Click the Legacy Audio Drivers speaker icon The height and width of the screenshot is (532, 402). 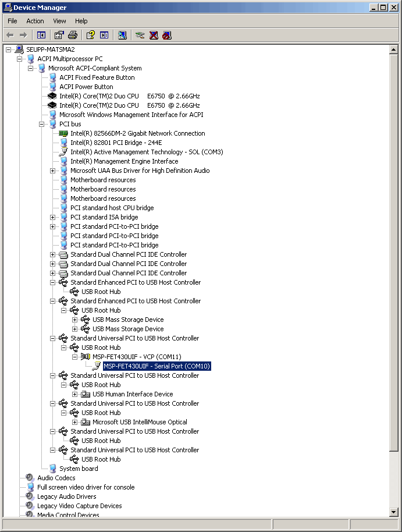coord(30,496)
